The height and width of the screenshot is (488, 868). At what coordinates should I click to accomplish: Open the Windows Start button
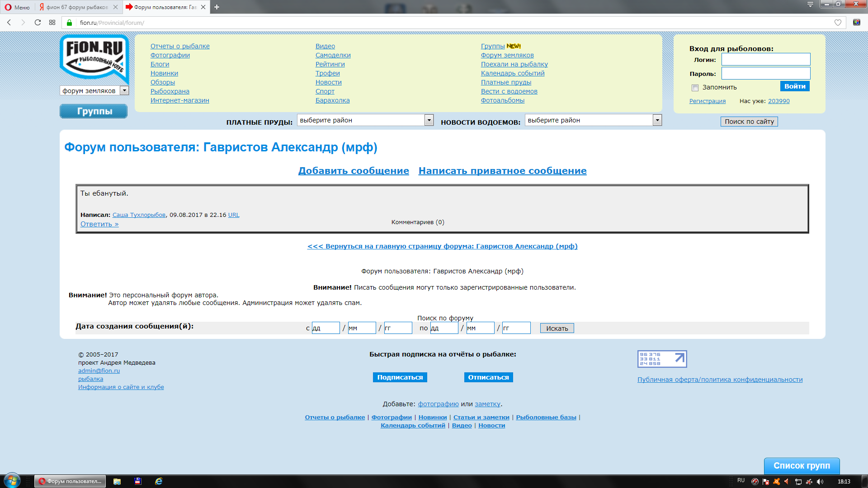[12, 481]
